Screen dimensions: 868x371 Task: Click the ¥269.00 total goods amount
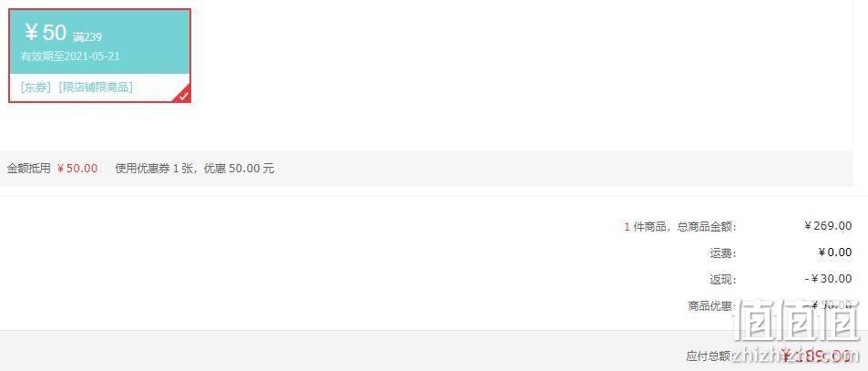tap(828, 225)
